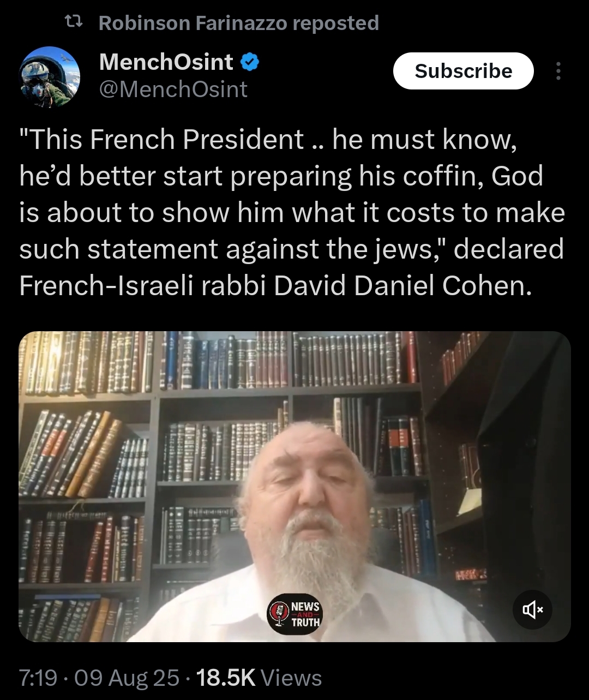
Task: Click the News and Truth watermark logo
Action: tap(295, 613)
